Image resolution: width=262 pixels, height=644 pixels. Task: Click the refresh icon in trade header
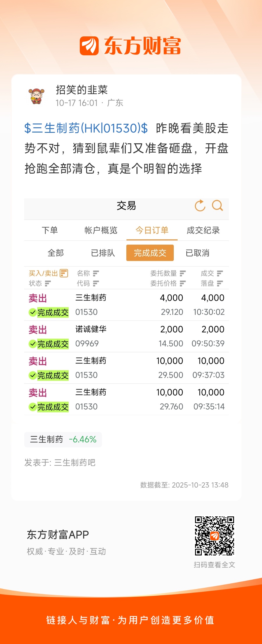pos(200,206)
